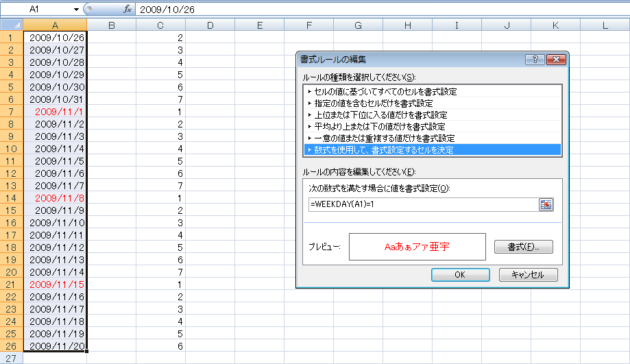Open the Name Box dropdown arrow
This screenshot has height=364, width=630.
(x=76, y=10)
